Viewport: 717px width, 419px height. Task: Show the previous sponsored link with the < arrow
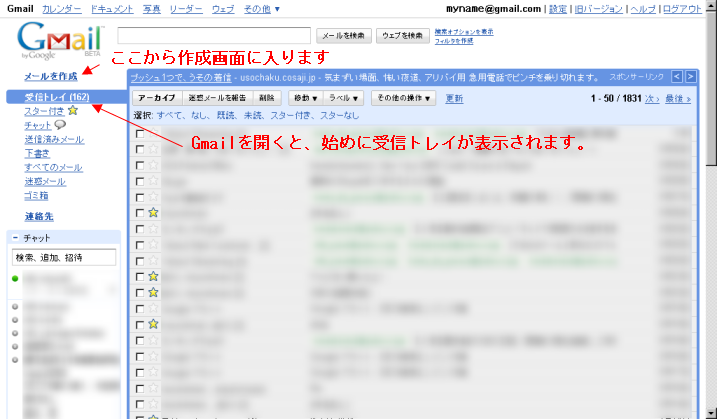(677, 76)
